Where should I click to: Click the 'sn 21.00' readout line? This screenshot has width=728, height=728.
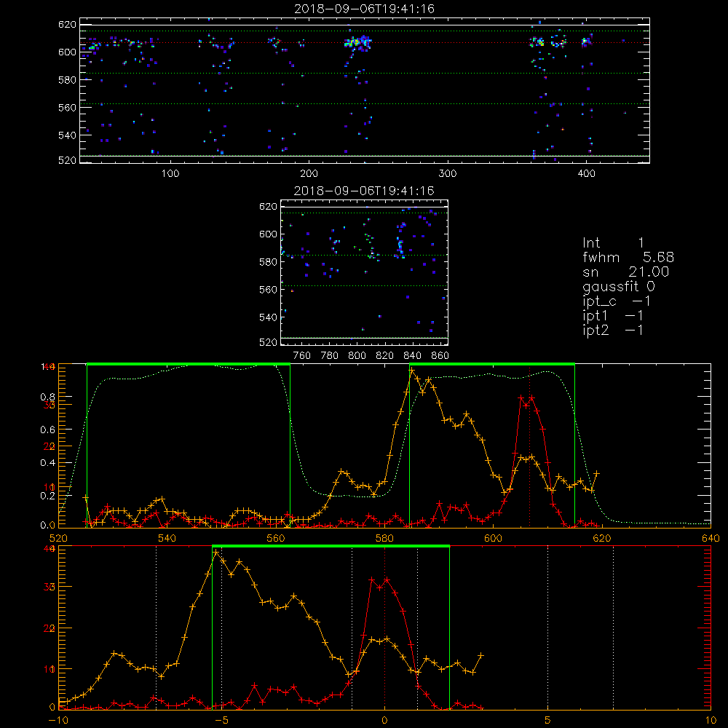pyautogui.click(x=625, y=272)
